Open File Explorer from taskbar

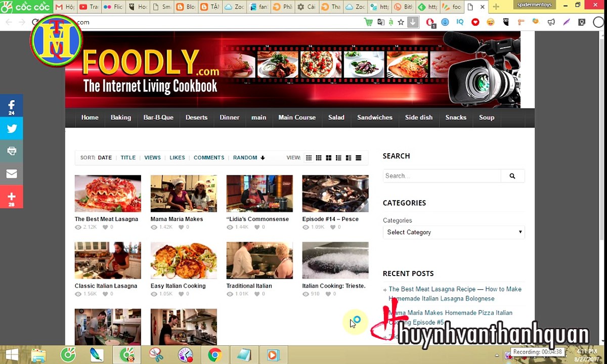coord(38,355)
